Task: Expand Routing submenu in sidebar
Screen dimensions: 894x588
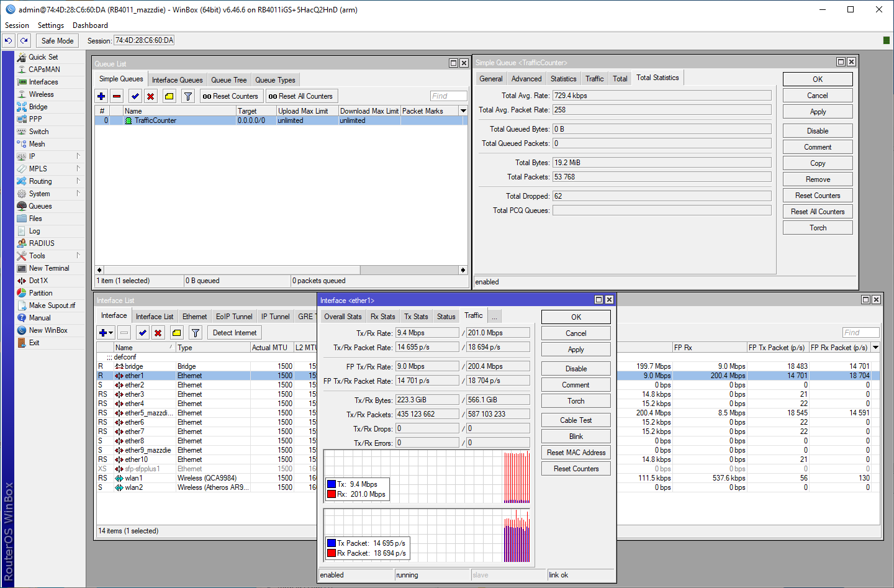Action: tap(78, 181)
